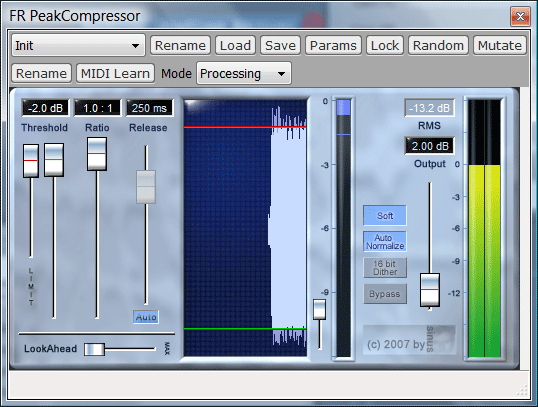This screenshot has width=538, height=407.
Task: Toggle the Soft knee button
Action: pos(385,216)
